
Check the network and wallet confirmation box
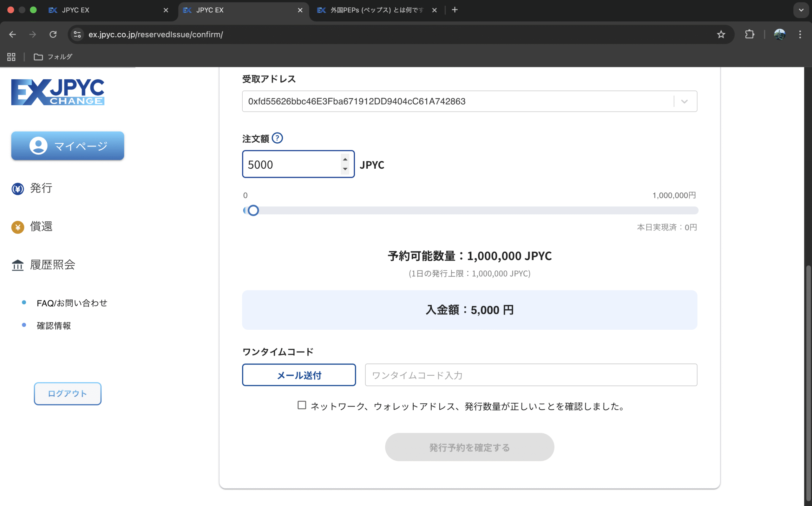302,405
